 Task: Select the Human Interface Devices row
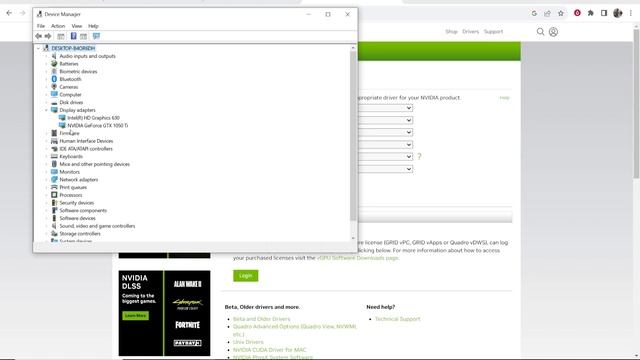(x=86, y=141)
